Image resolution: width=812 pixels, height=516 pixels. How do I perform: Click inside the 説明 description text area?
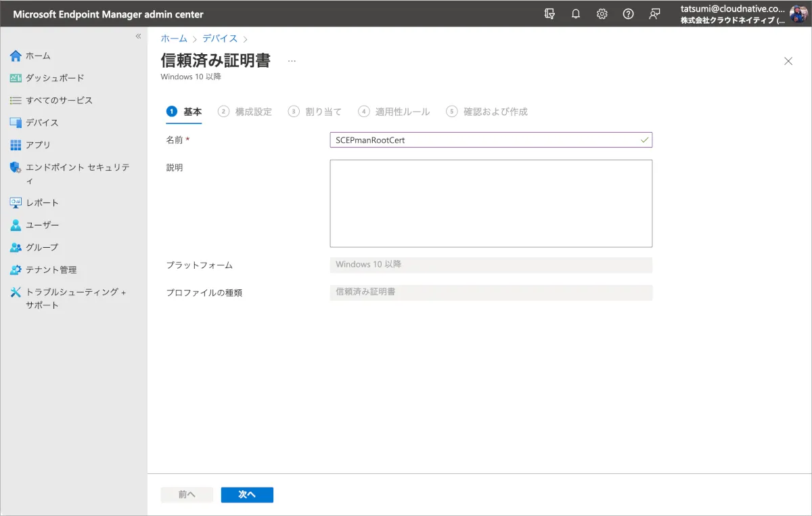pyautogui.click(x=491, y=203)
